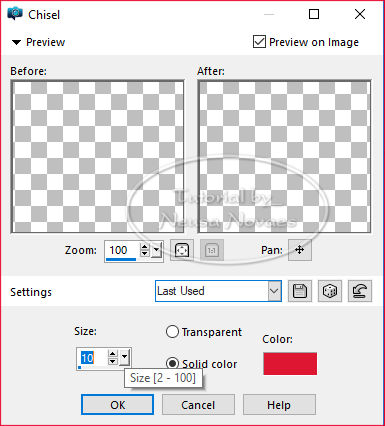Confirm with the OK button
385x426 pixels.
pos(117,405)
